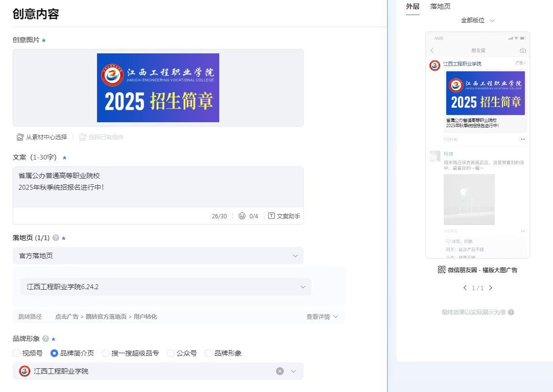
Task: Select the 品牌形象 radio option
Action: point(209,353)
